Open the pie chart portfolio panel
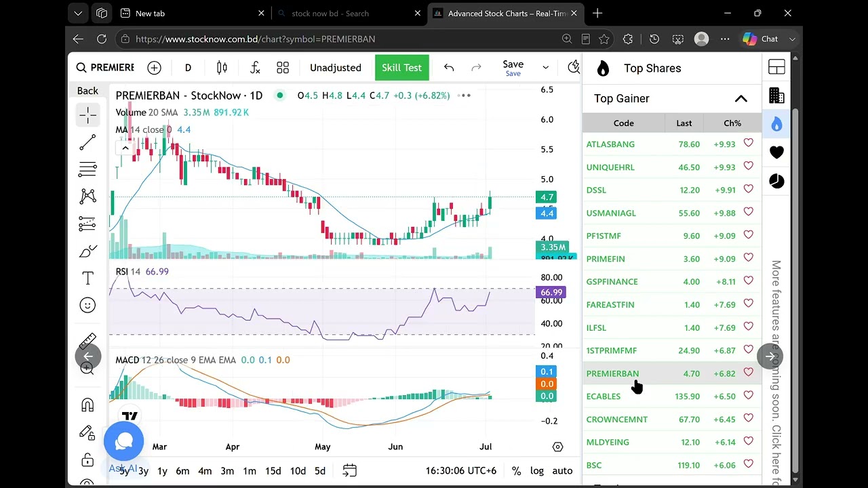The image size is (868, 488). click(x=776, y=181)
